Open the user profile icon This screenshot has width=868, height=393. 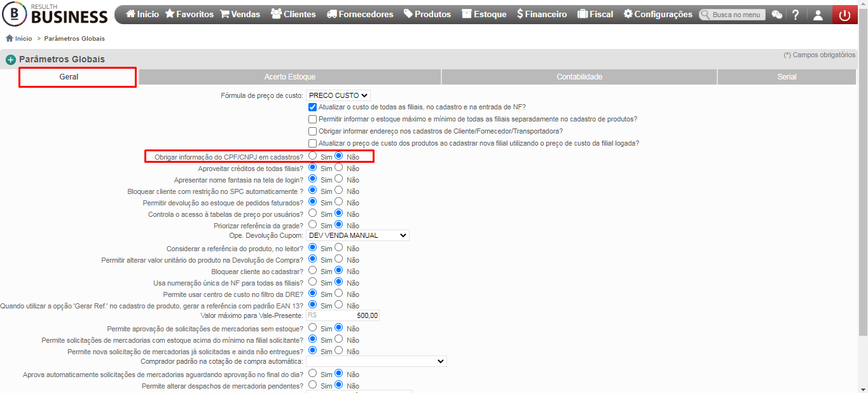click(818, 15)
